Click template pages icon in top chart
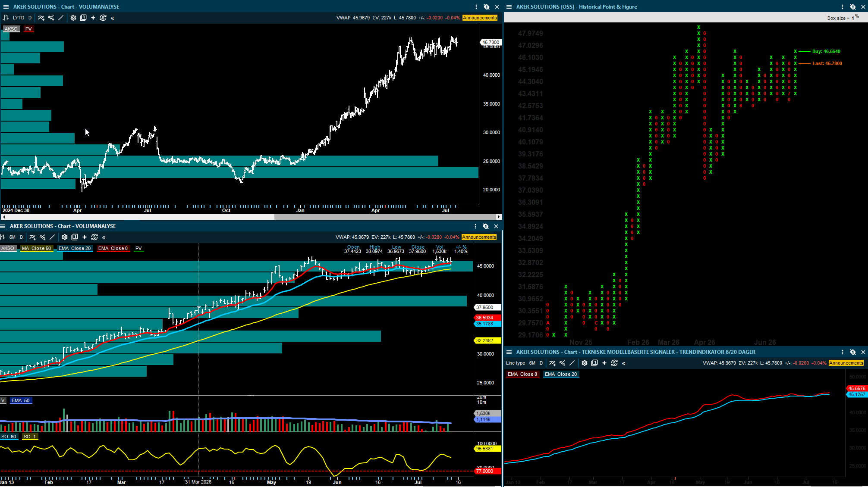 click(83, 18)
